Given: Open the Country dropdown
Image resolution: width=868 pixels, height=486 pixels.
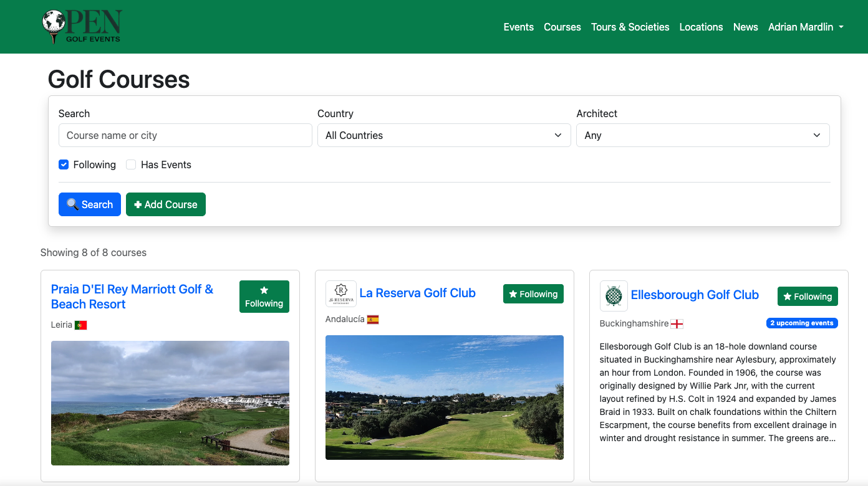Looking at the screenshot, I should pos(443,135).
